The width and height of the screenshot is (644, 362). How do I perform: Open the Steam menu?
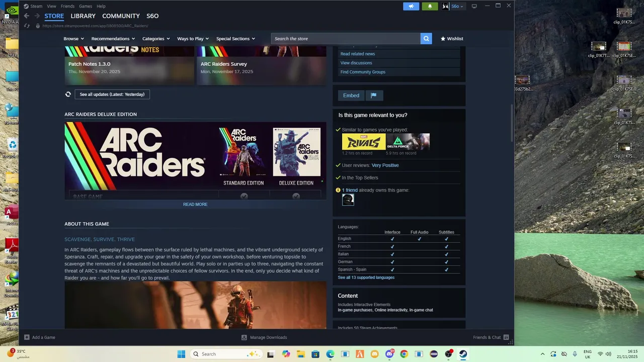pyautogui.click(x=36, y=6)
